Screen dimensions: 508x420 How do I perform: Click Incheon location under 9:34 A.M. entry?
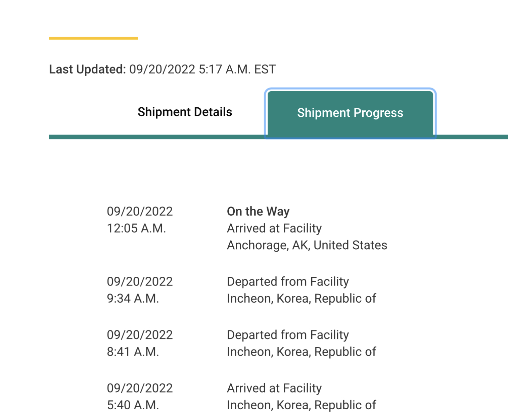pos(302,299)
